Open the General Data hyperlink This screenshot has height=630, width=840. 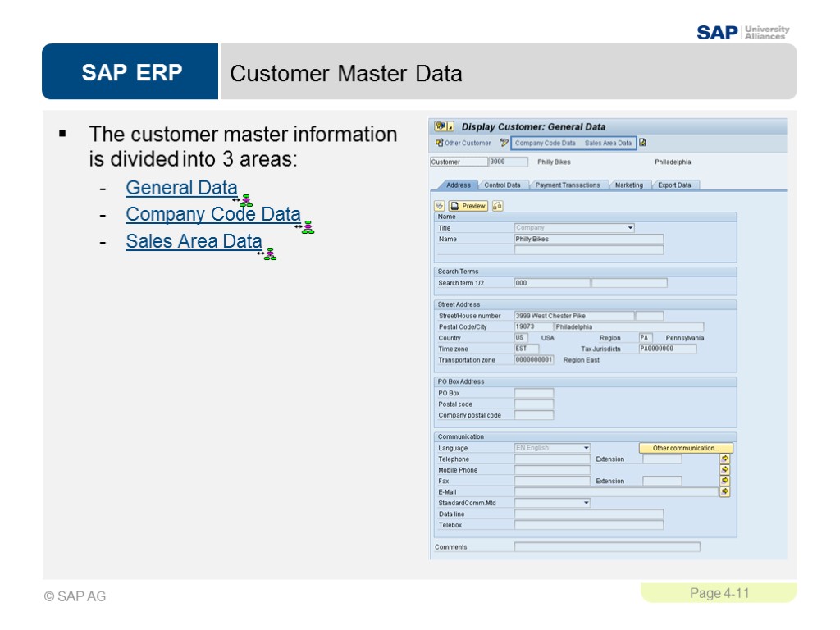point(180,188)
